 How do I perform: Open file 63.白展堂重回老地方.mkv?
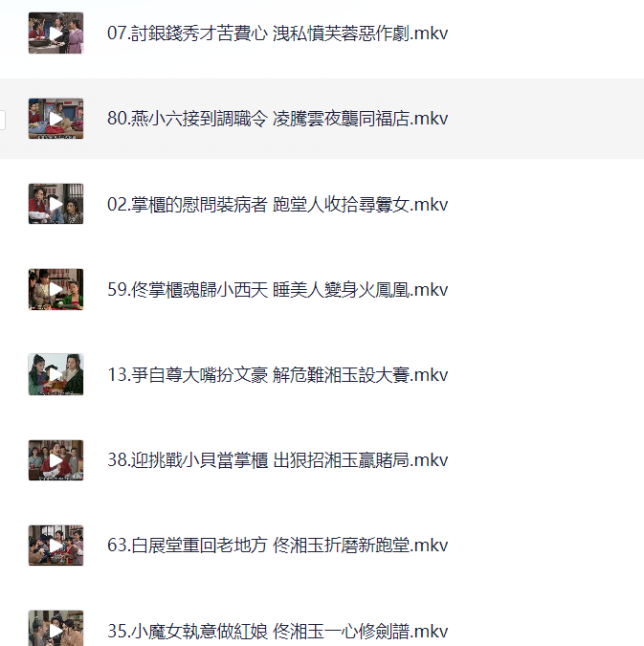click(278, 546)
